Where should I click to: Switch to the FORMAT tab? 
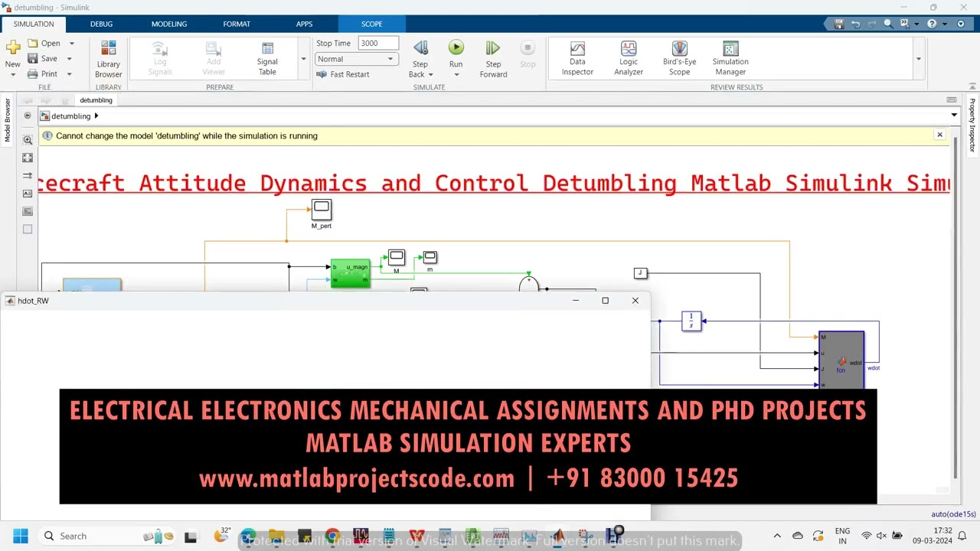pyautogui.click(x=237, y=24)
